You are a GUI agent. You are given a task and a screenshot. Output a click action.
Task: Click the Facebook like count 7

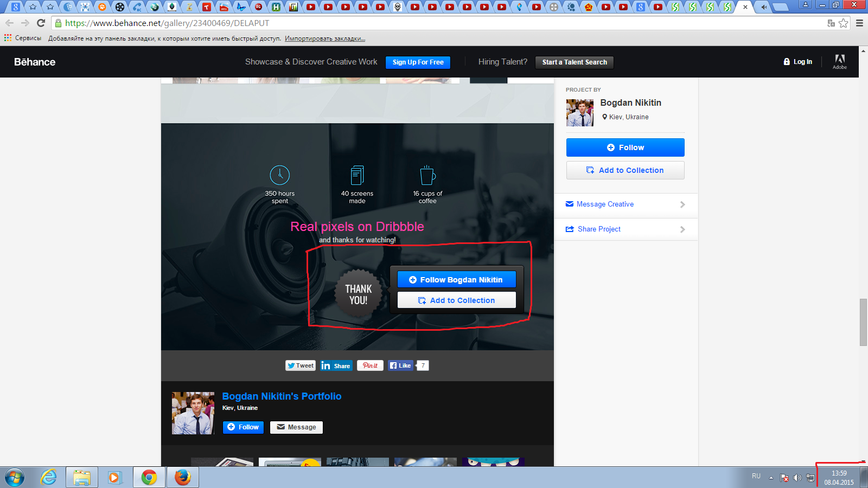click(423, 365)
